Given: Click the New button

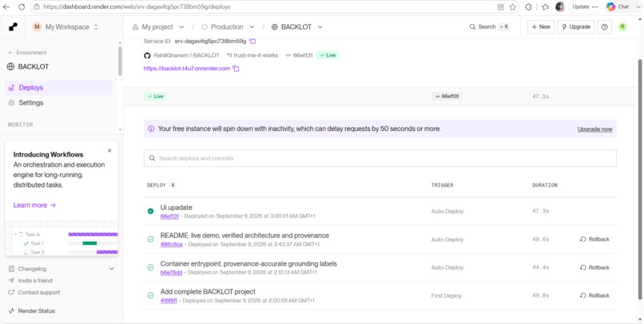Looking at the screenshot, I should click(540, 27).
